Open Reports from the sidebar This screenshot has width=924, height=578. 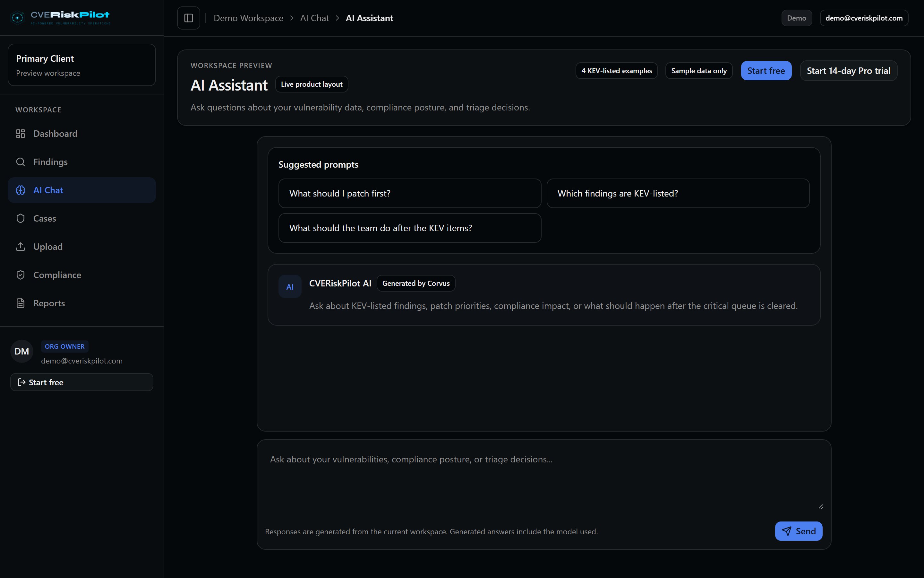coord(82,303)
